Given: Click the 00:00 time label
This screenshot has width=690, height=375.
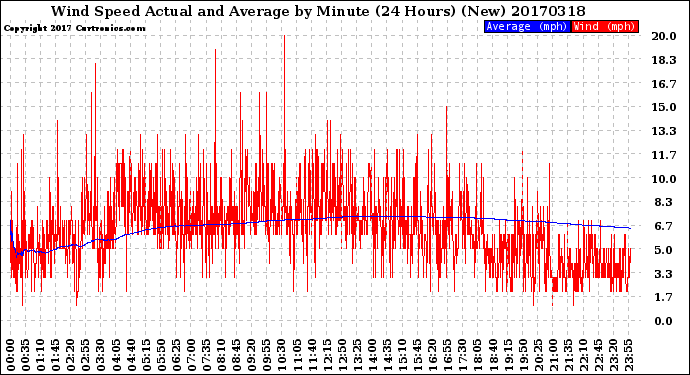Looking at the screenshot, I should point(11,355).
